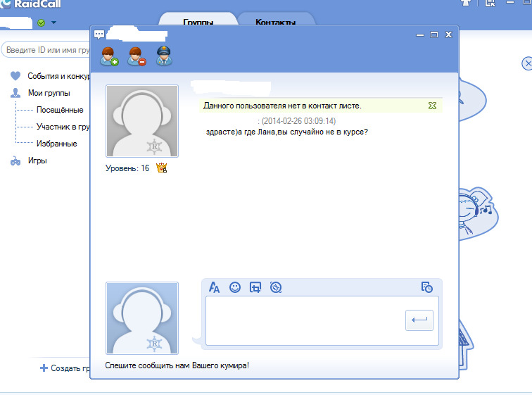Open the online status dropdown arrow
Screen dimensions: 532x395
(x=54, y=23)
